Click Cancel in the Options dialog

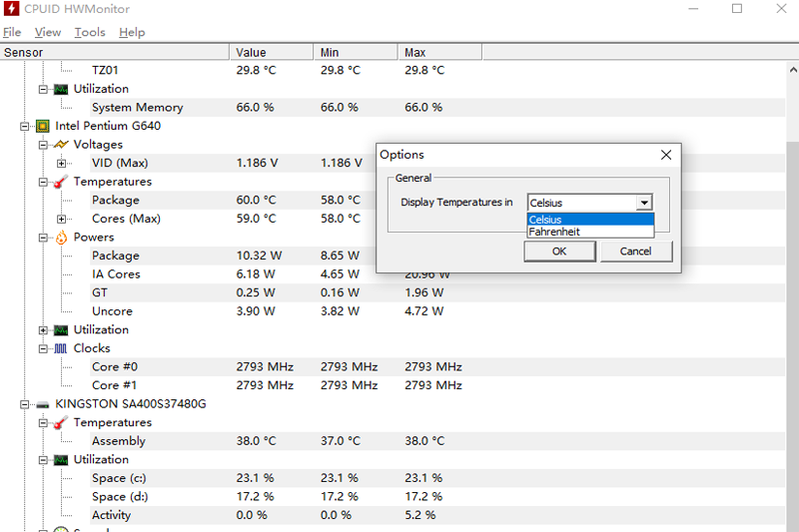point(636,252)
